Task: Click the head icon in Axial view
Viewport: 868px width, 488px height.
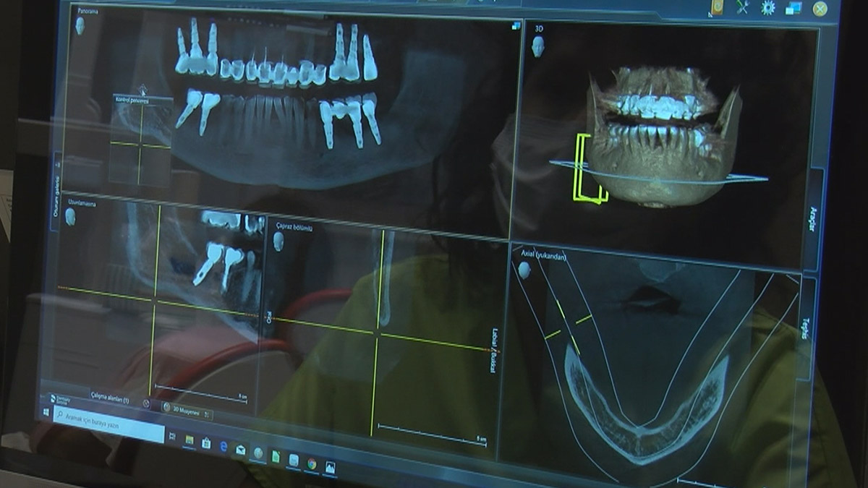Action: (524, 270)
